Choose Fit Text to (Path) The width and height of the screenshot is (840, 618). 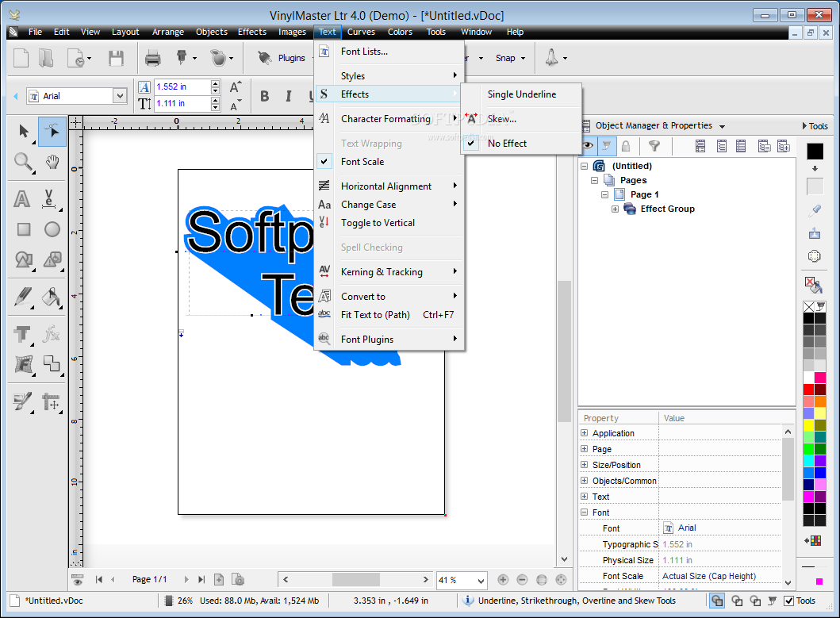[x=389, y=315]
